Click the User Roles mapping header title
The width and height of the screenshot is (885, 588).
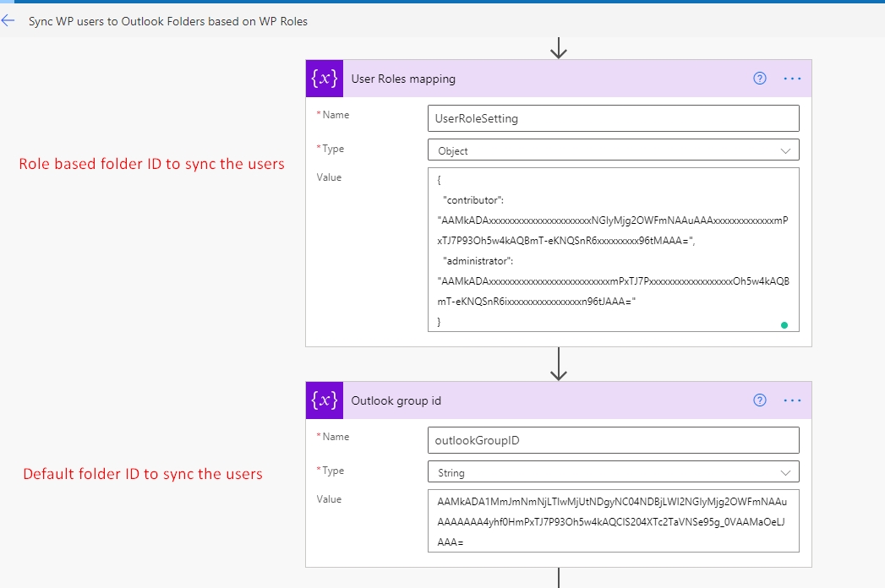click(x=403, y=79)
